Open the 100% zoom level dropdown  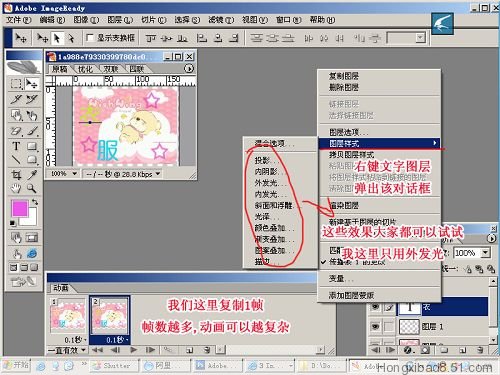pos(64,174)
